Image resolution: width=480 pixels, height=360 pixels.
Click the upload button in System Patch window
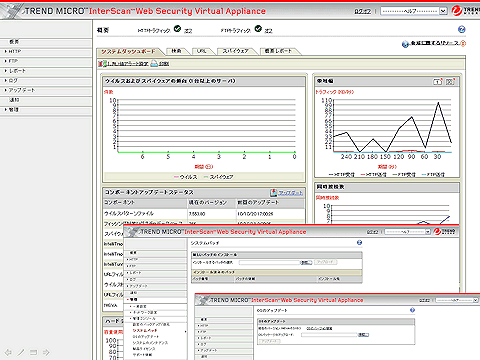(x=326, y=262)
